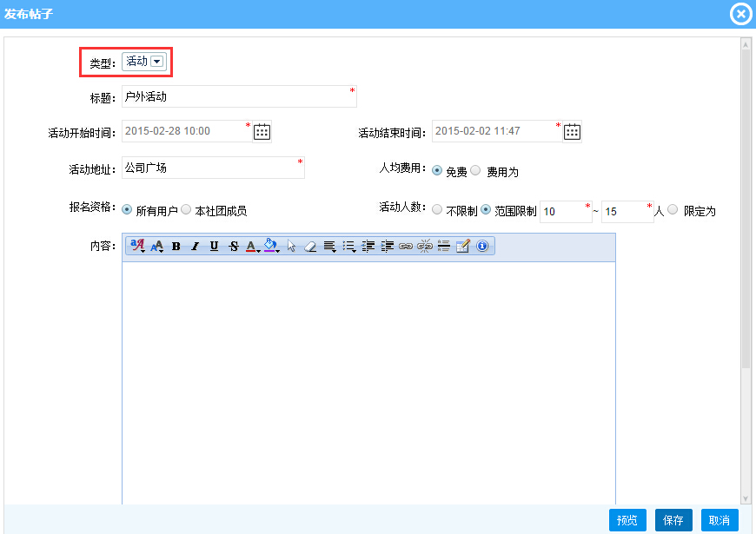Open the 类型 dropdown showing 活动
This screenshot has width=756, height=534.
143,62
